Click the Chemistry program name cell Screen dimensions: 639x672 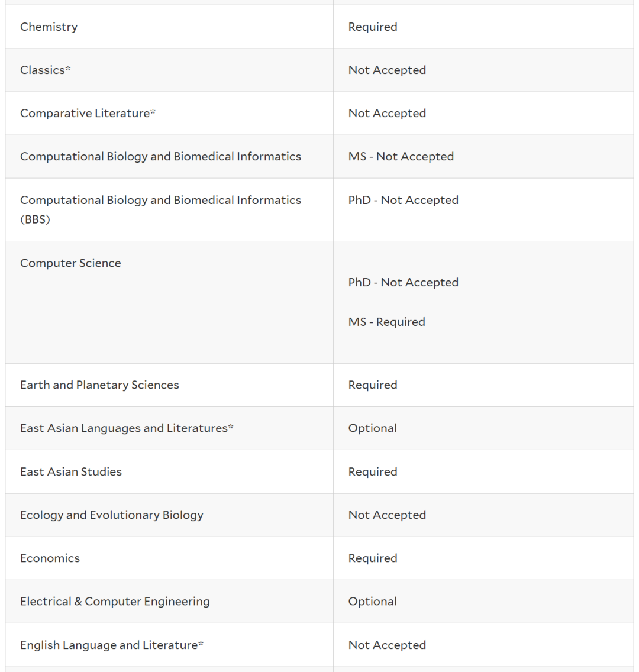[x=49, y=27]
